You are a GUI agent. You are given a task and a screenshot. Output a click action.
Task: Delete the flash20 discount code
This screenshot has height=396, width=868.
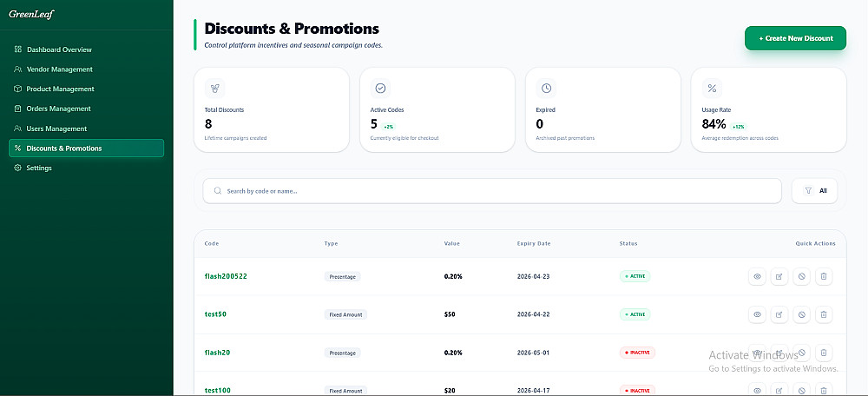coord(824,353)
